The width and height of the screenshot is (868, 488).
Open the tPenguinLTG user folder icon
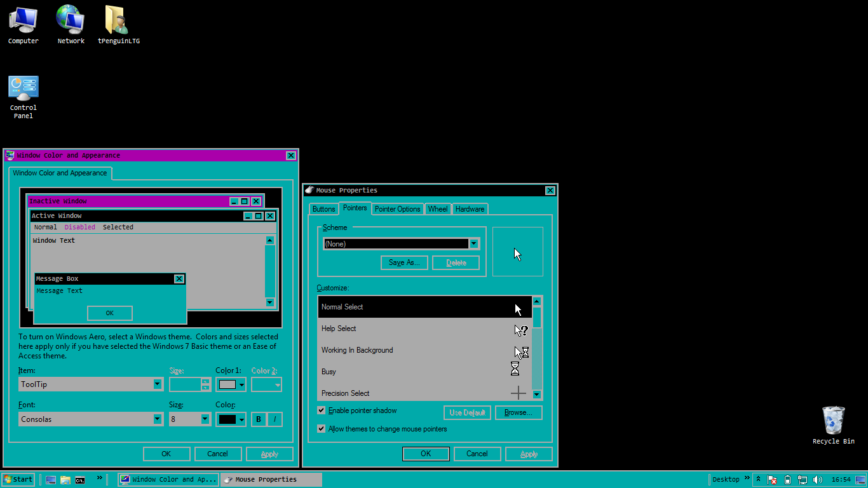tap(118, 25)
